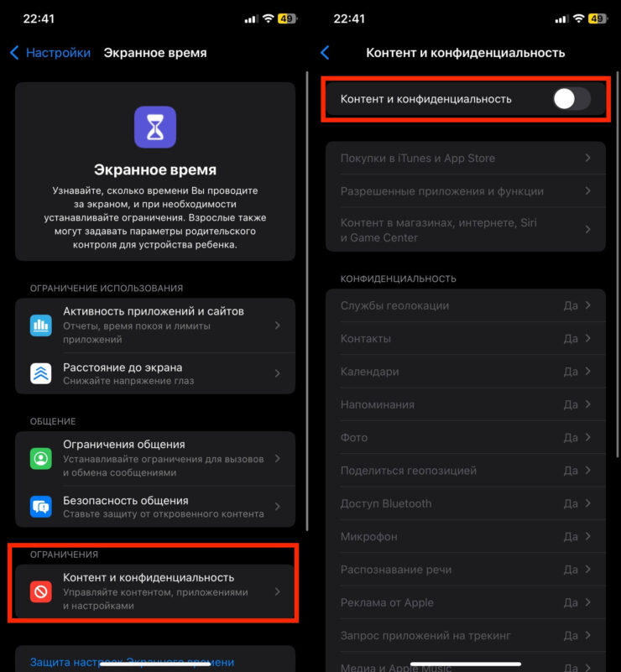The width and height of the screenshot is (621, 672).
Task: Select the Микрофон privacy row
Action: click(466, 537)
